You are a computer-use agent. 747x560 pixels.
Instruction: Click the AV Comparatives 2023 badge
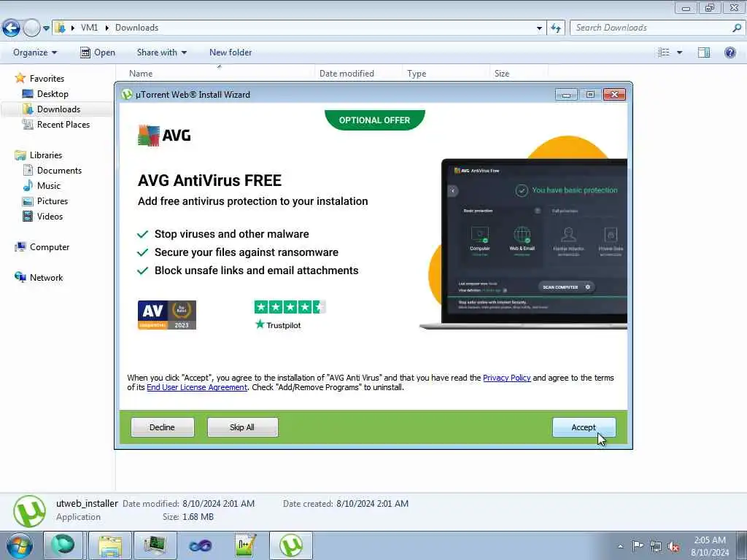[167, 315]
